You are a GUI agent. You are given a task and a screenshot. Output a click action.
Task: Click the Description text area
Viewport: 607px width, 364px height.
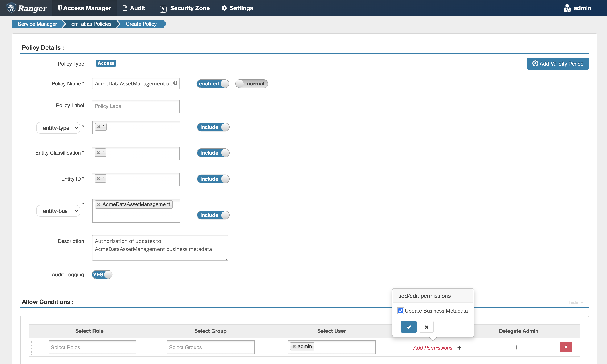[160, 248]
